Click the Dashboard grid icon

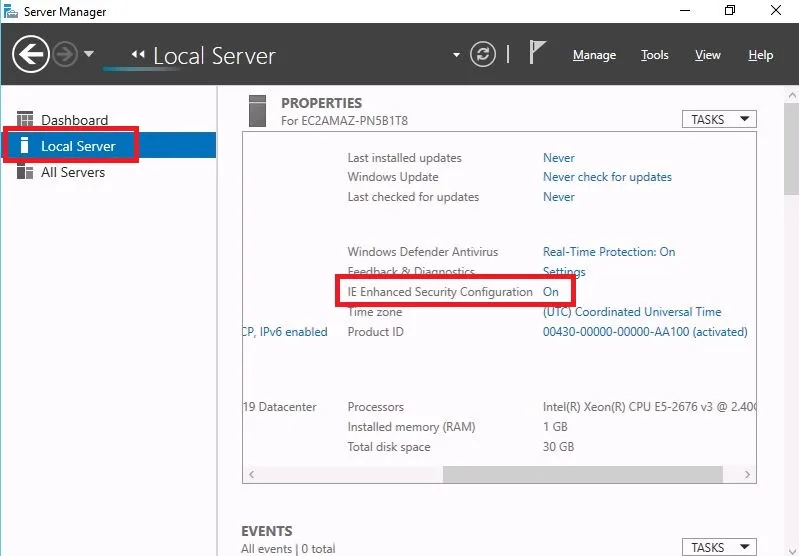click(x=25, y=120)
